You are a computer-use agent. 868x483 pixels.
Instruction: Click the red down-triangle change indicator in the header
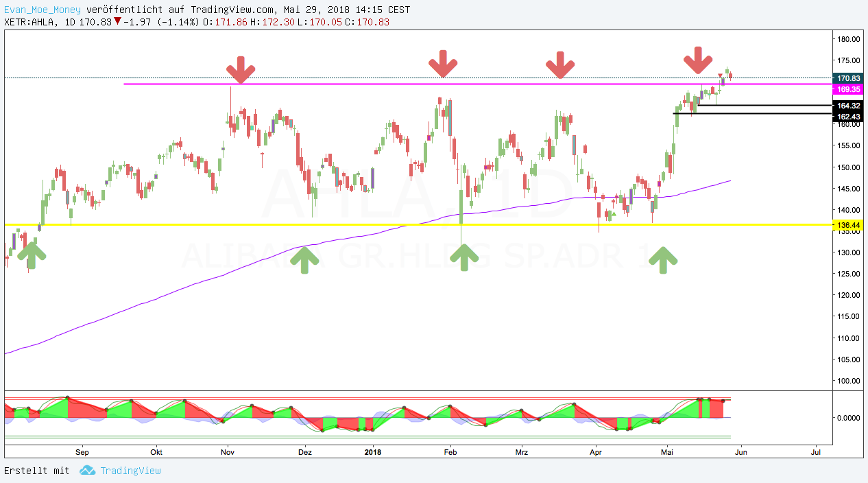click(x=117, y=21)
